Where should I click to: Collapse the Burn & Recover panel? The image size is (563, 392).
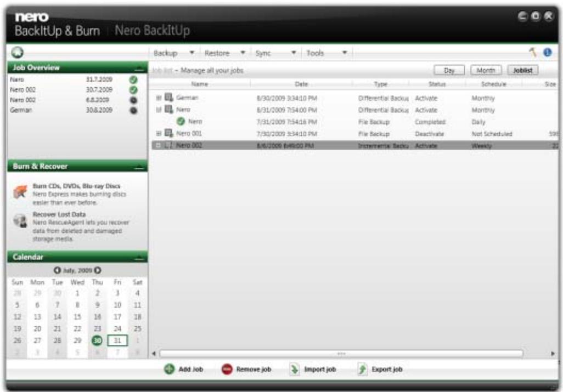139,167
